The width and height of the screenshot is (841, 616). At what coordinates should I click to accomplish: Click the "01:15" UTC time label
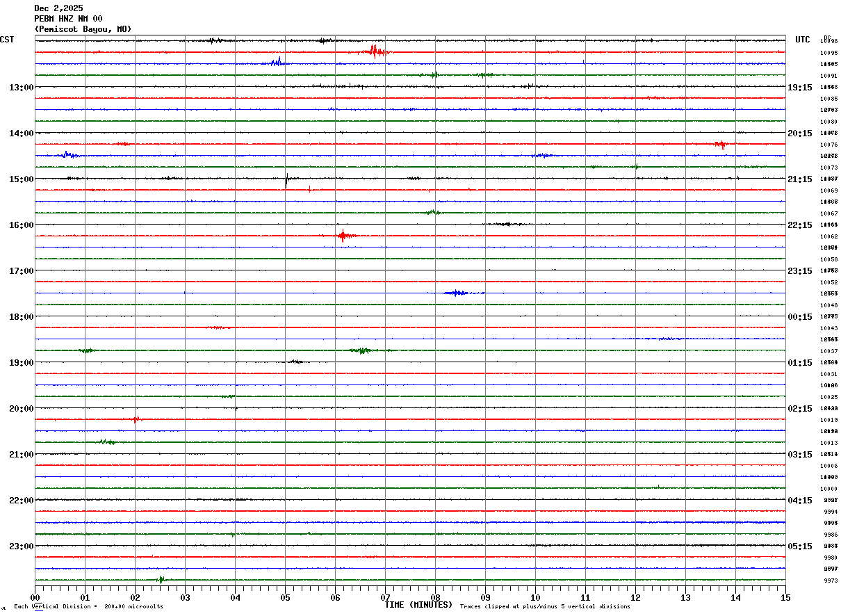click(800, 362)
